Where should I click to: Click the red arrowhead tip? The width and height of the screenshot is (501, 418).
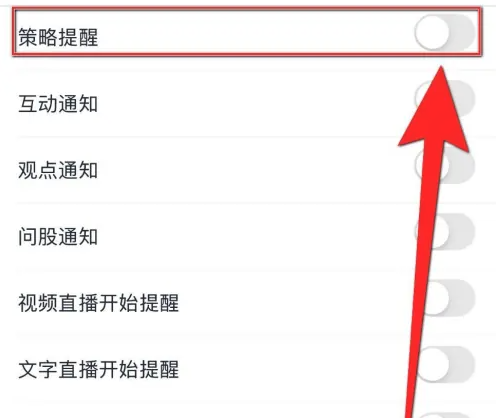(x=441, y=70)
